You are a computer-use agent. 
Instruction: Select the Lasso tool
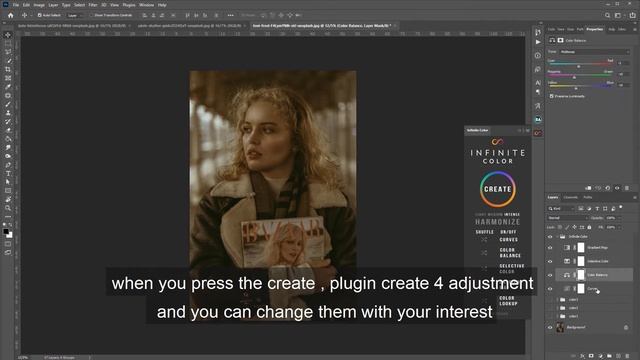[8, 52]
